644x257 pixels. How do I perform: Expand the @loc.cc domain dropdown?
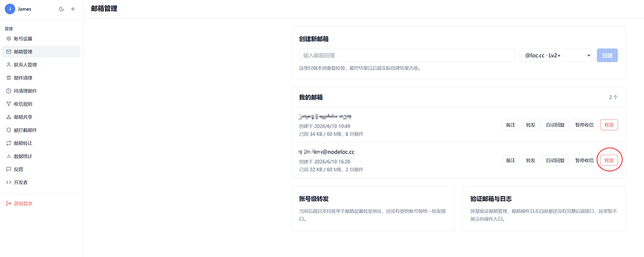[555, 55]
